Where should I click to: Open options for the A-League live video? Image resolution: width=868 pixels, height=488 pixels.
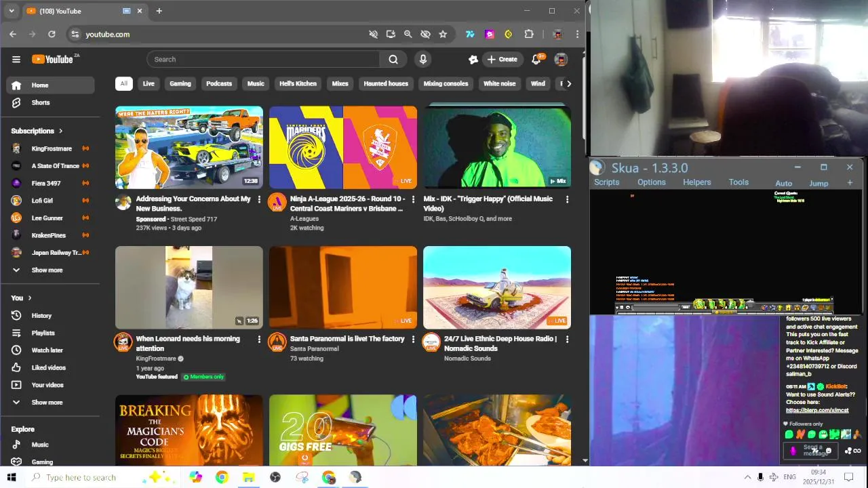(413, 199)
